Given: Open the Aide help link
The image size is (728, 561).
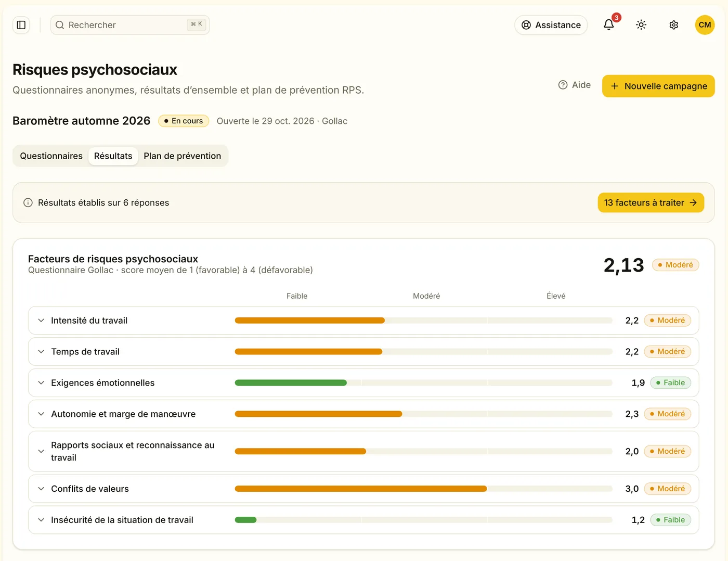Looking at the screenshot, I should pyautogui.click(x=575, y=85).
